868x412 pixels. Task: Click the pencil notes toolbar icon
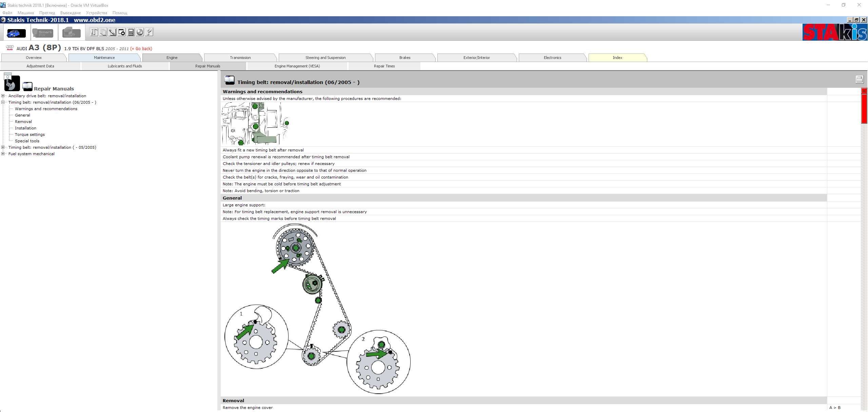click(112, 32)
